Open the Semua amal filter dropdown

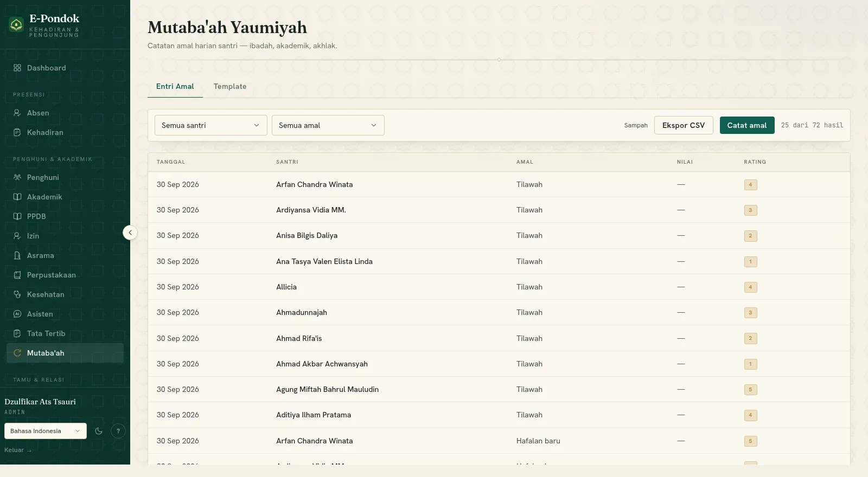point(328,125)
